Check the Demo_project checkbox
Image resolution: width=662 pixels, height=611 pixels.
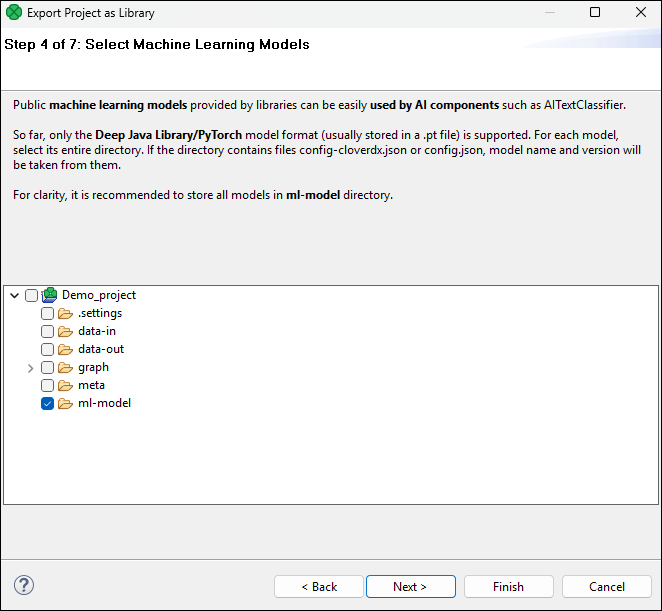pos(31,295)
